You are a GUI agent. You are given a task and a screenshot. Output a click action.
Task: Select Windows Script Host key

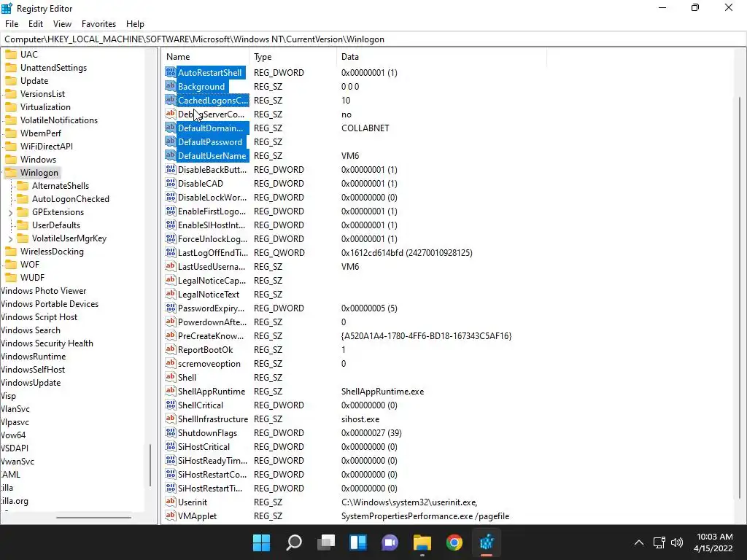pos(39,317)
